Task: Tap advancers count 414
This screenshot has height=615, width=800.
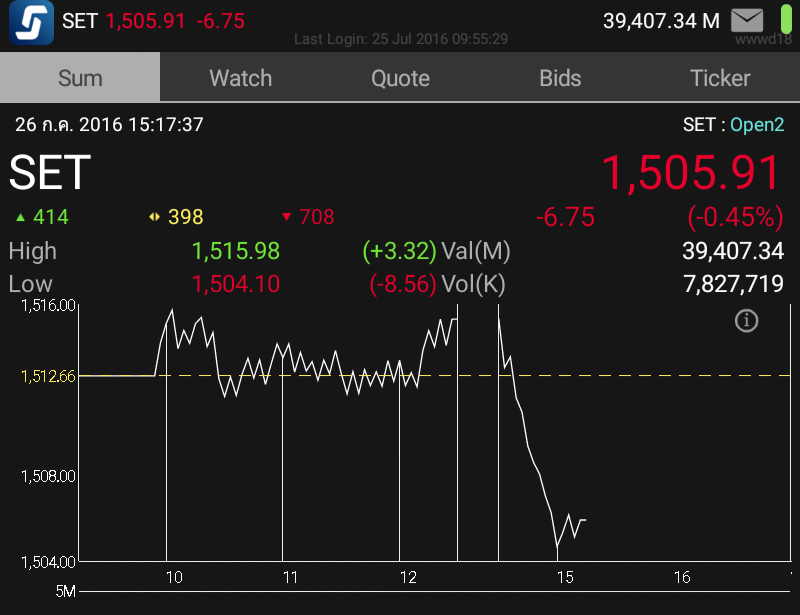Action: tap(51, 217)
